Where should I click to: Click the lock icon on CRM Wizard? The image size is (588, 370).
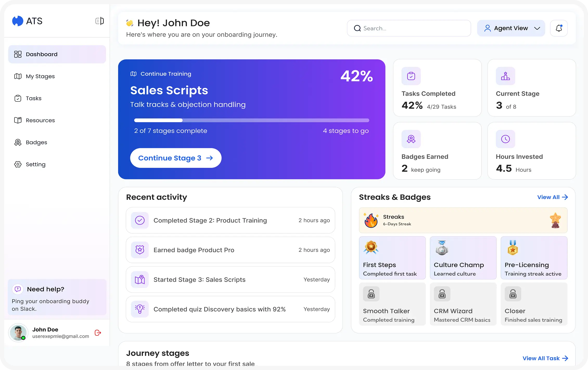pos(442,294)
